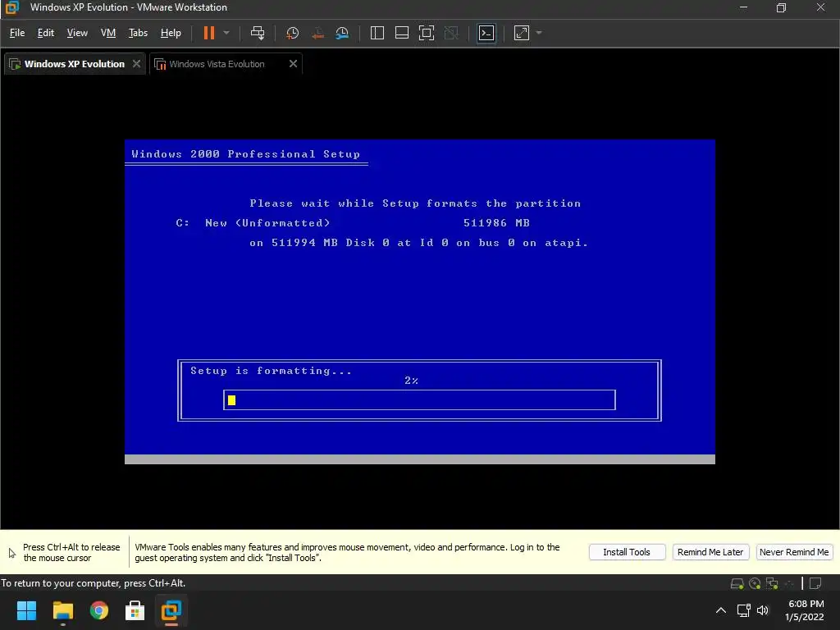The image size is (840, 630).
Task: Click the formatting progress bar
Action: [419, 400]
